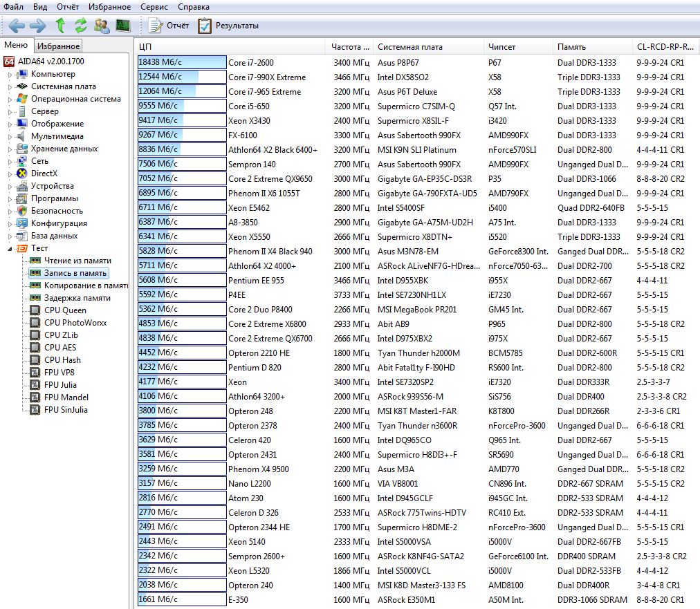Viewport: 700px width, 609px height.
Task: Open the Файл menu
Action: pos(13,7)
